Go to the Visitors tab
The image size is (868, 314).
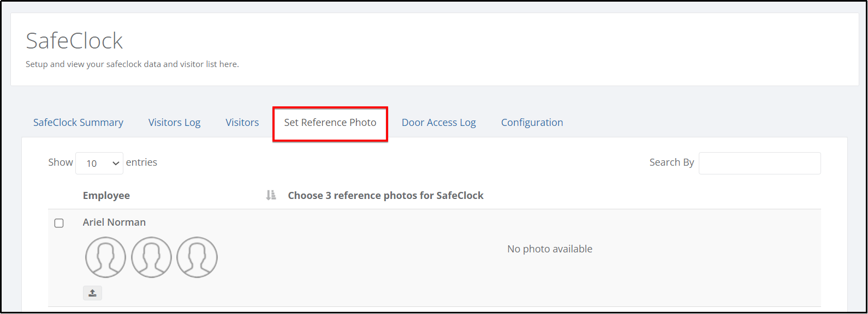pos(242,123)
